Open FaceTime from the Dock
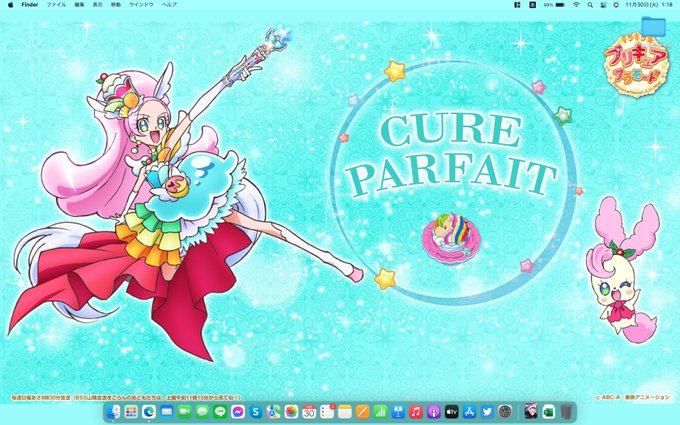The image size is (680, 425). point(184,412)
